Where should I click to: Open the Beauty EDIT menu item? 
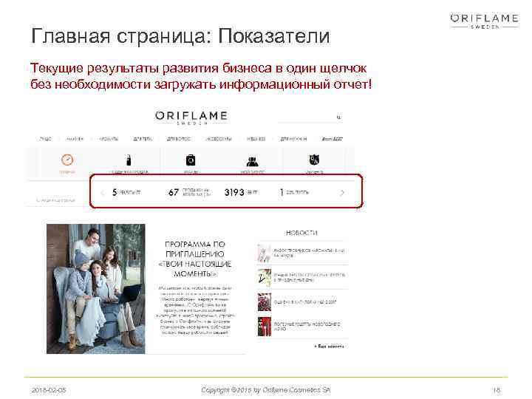[332, 139]
